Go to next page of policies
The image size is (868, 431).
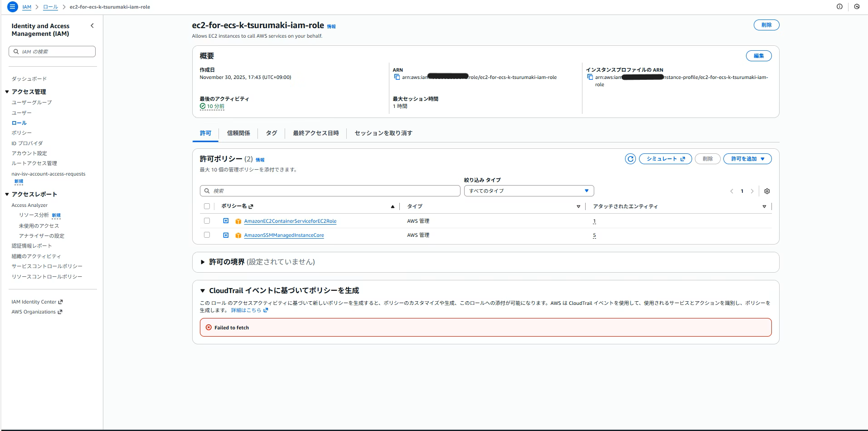[x=752, y=191]
